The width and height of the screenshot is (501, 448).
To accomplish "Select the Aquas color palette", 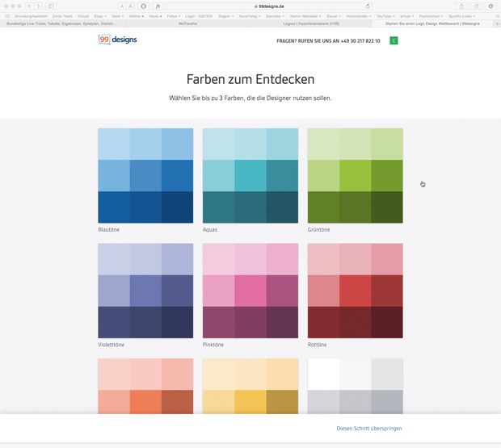I will point(250,175).
